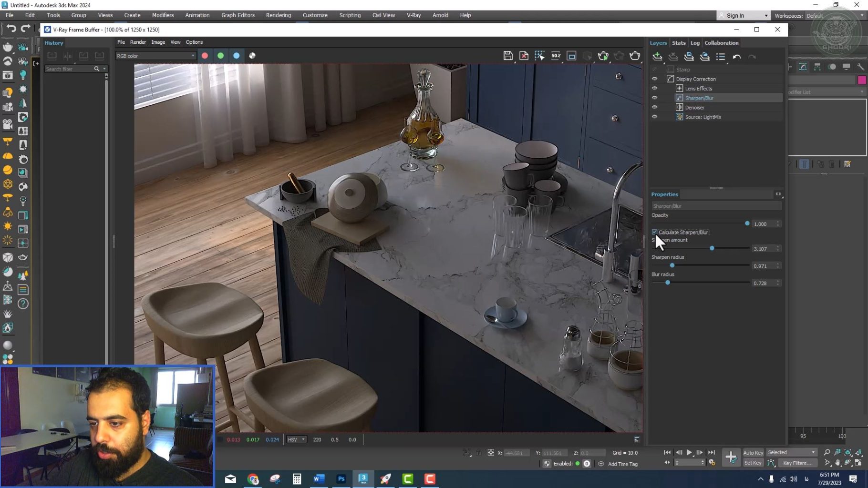Switch to the Stats tab
The image size is (868, 488).
pyautogui.click(x=679, y=43)
